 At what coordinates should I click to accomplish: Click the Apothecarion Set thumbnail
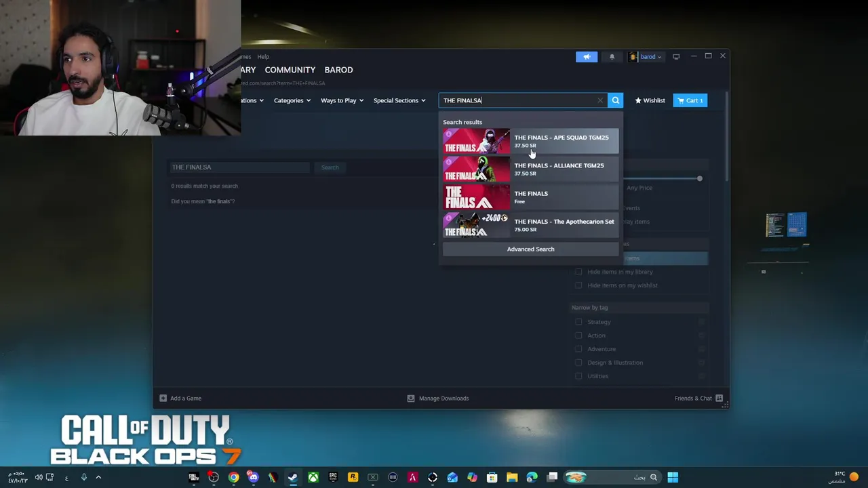476,225
